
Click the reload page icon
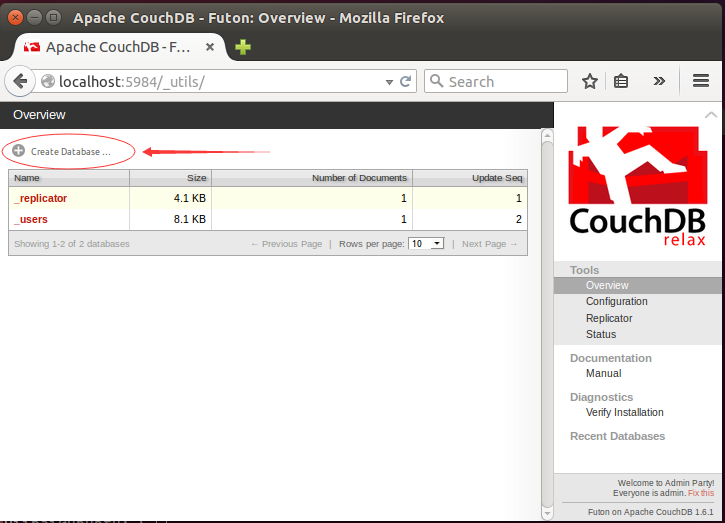pos(405,81)
